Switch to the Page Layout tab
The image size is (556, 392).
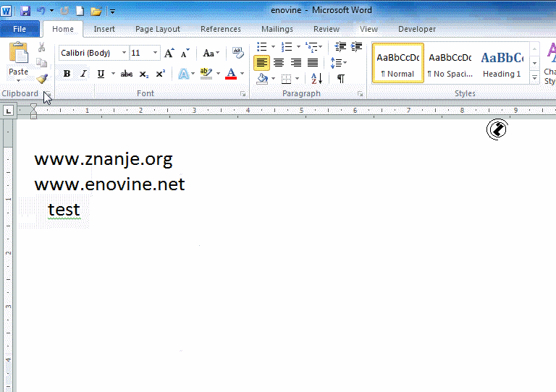point(158,29)
